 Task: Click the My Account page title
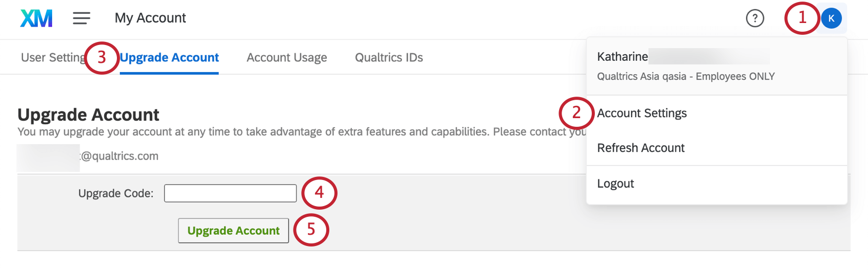150,18
